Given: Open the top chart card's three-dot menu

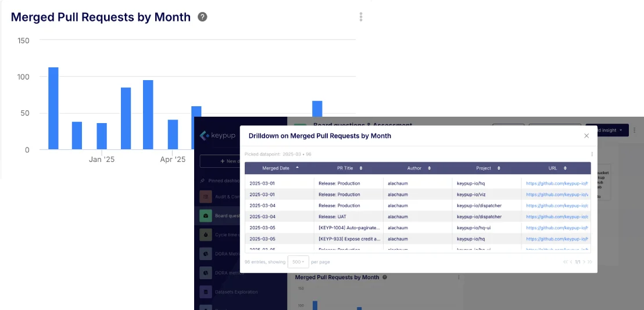Looking at the screenshot, I should 360,17.
